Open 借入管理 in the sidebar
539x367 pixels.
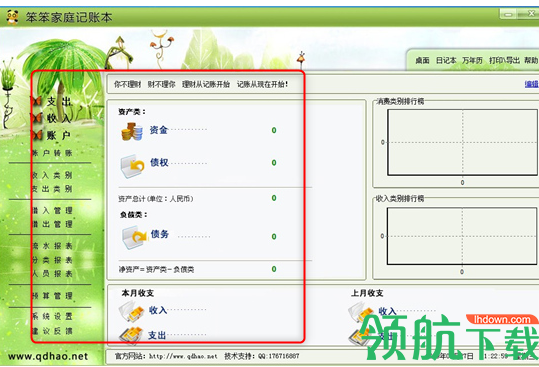click(52, 210)
